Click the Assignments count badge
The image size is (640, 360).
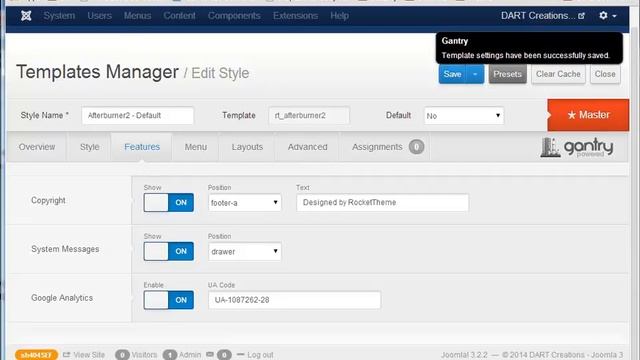pyautogui.click(x=416, y=147)
